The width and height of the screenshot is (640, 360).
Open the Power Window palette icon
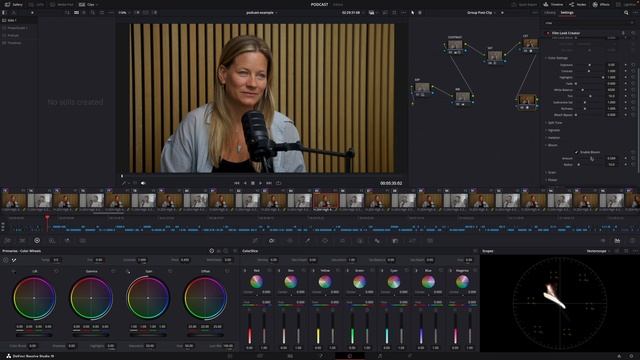coord(325,241)
